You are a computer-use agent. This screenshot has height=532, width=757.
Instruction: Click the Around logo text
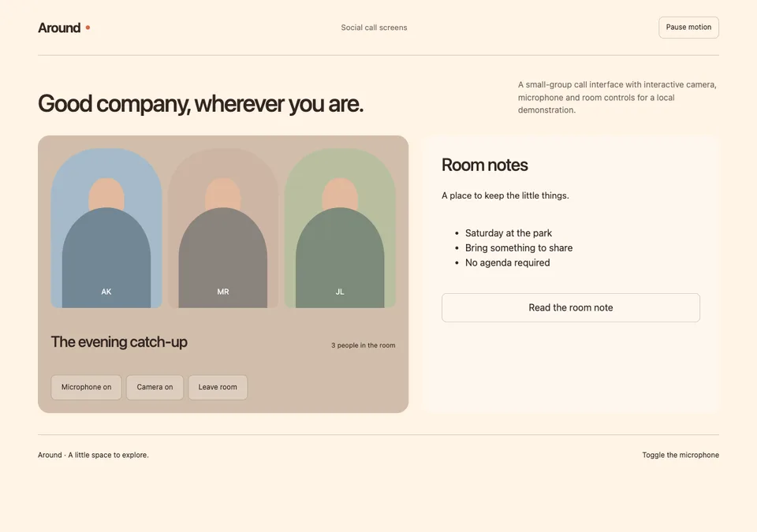tap(59, 28)
